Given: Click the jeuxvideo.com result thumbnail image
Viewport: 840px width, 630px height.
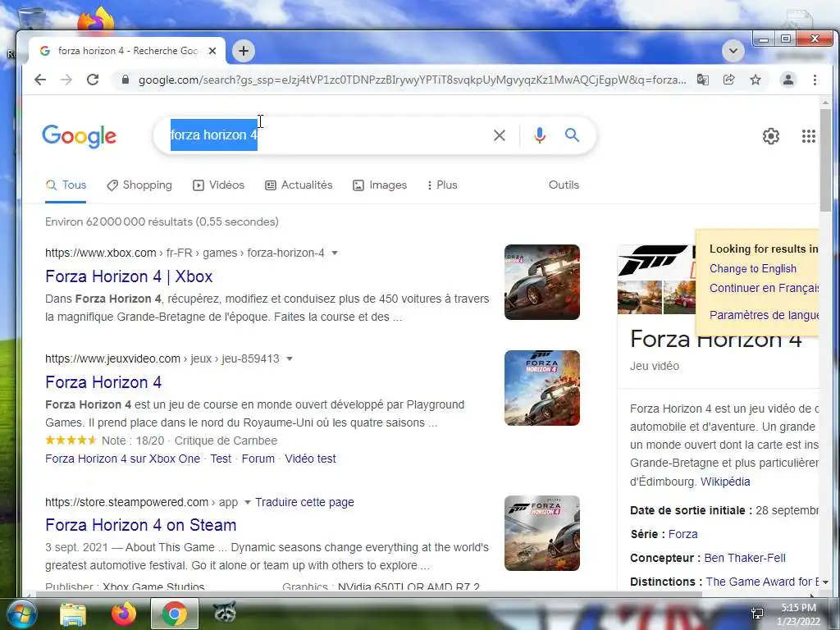Looking at the screenshot, I should [542, 388].
